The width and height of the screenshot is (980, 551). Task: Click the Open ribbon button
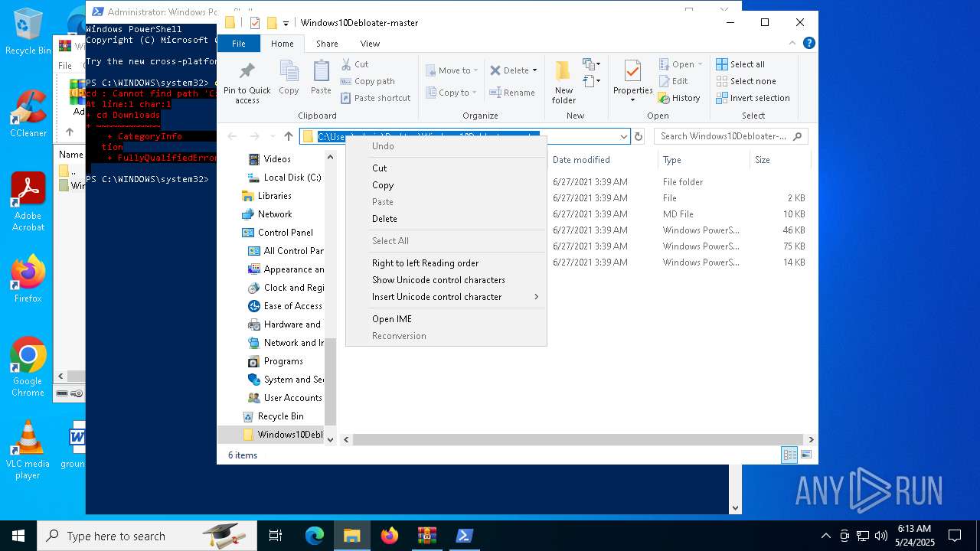(x=680, y=64)
